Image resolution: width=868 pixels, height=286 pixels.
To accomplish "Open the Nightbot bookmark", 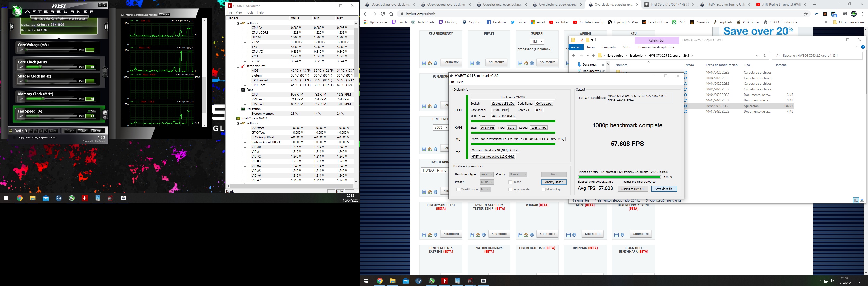I will 472,22.
